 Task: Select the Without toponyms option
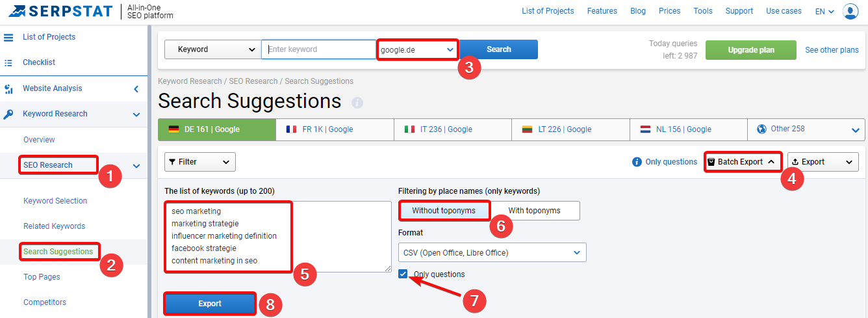point(443,211)
